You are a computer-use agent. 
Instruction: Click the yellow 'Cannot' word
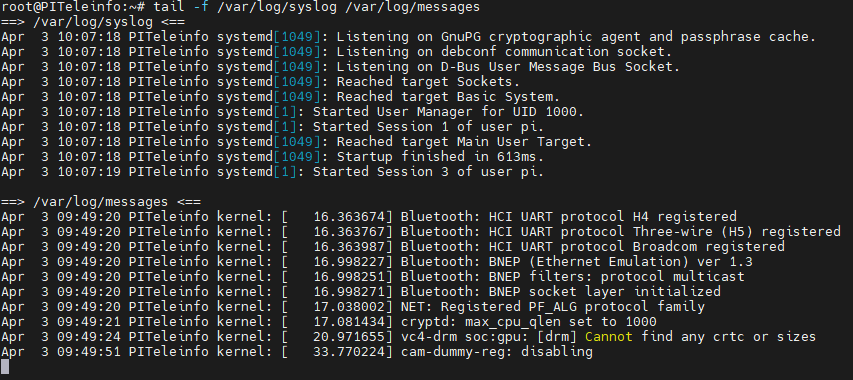[x=609, y=337]
